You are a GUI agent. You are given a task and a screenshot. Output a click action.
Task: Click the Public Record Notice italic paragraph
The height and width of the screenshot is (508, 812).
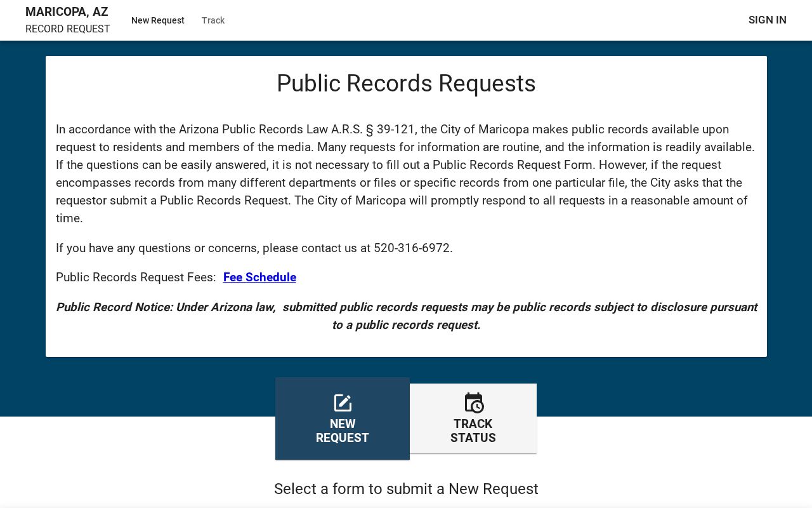coord(406,316)
